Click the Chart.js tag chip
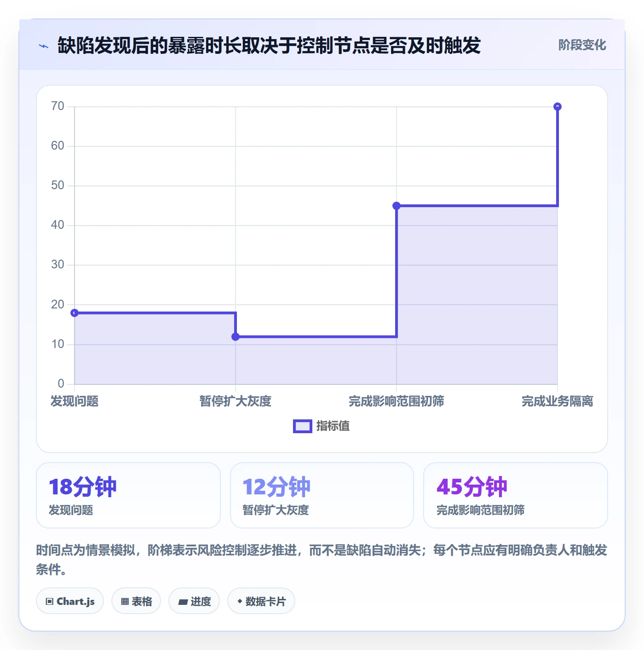This screenshot has height=650, width=644. [70, 601]
